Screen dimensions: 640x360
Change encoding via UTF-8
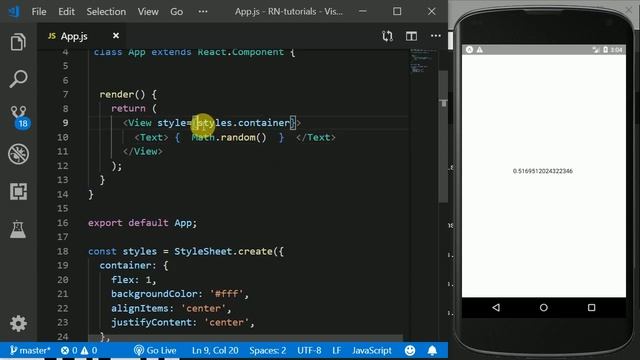pos(309,350)
